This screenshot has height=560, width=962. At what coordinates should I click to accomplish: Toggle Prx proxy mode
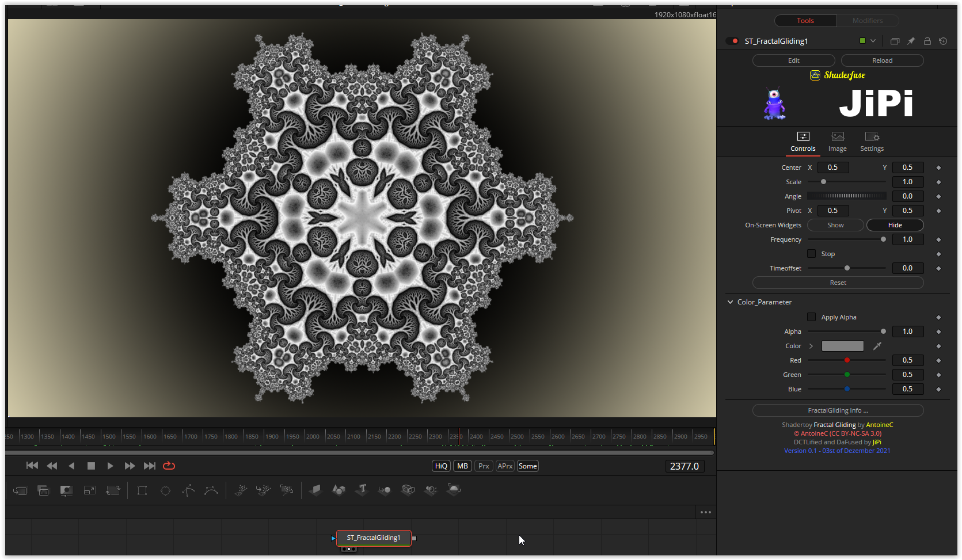[484, 466]
